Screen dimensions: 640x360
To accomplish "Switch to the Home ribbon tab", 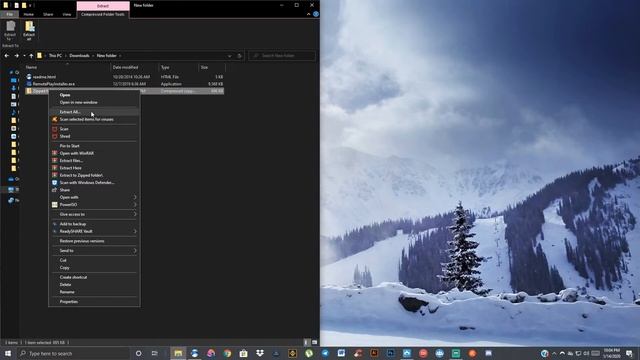I will [x=29, y=14].
